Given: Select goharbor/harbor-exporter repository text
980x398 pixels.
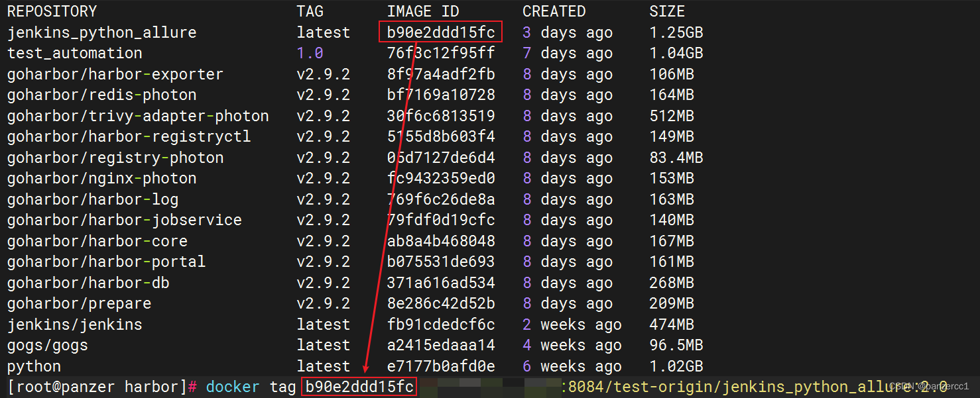Looking at the screenshot, I should [x=115, y=74].
